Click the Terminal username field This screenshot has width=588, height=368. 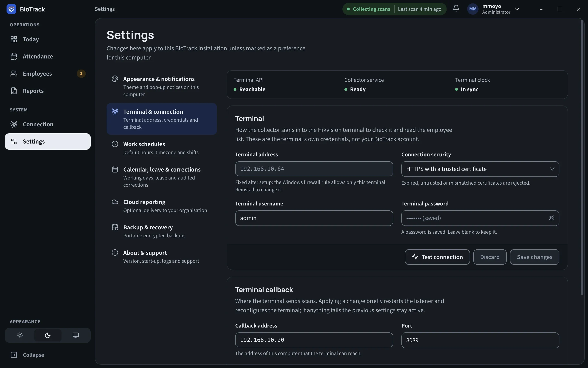[314, 218]
